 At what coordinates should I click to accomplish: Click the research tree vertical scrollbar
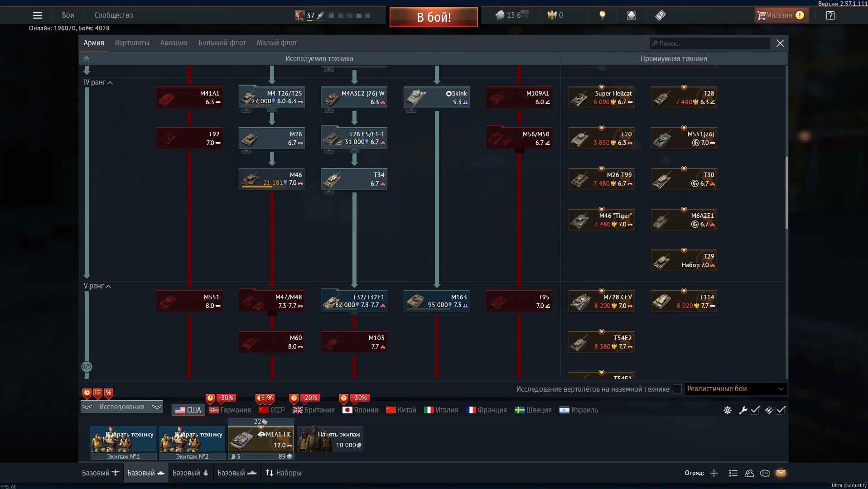click(x=786, y=192)
